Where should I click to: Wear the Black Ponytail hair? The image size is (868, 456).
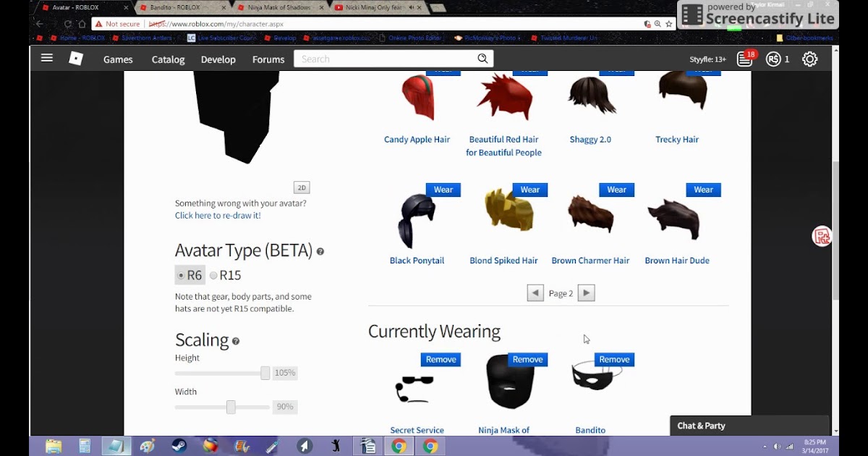tap(443, 190)
